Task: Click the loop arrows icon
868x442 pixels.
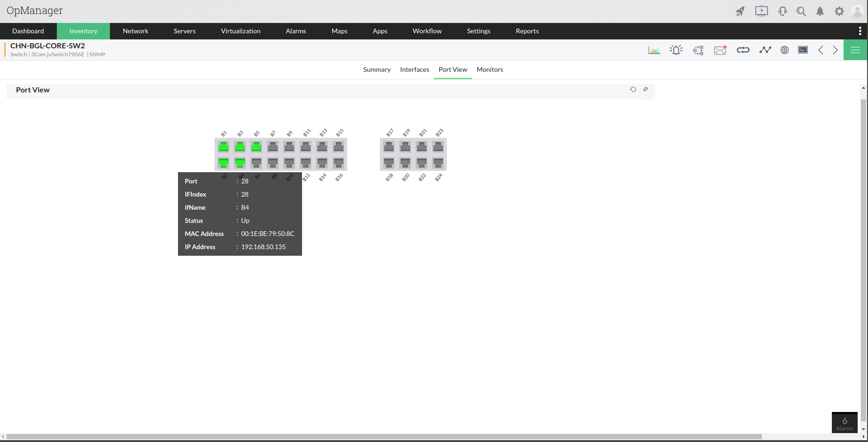Action: (x=743, y=50)
